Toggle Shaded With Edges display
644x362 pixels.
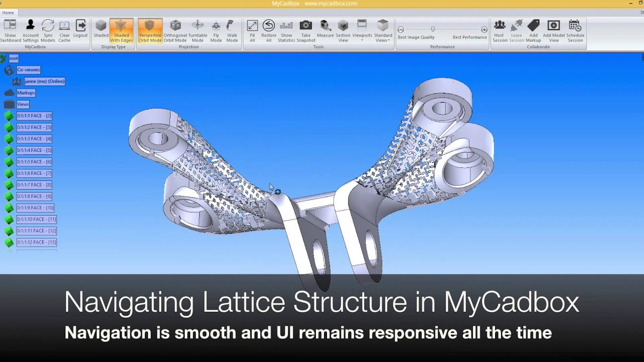121,31
